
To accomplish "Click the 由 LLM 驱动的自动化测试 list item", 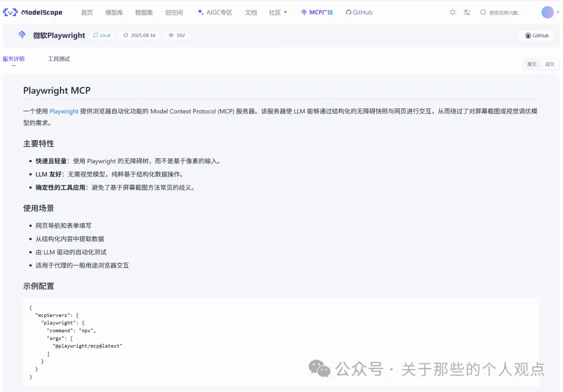I will (x=71, y=252).
